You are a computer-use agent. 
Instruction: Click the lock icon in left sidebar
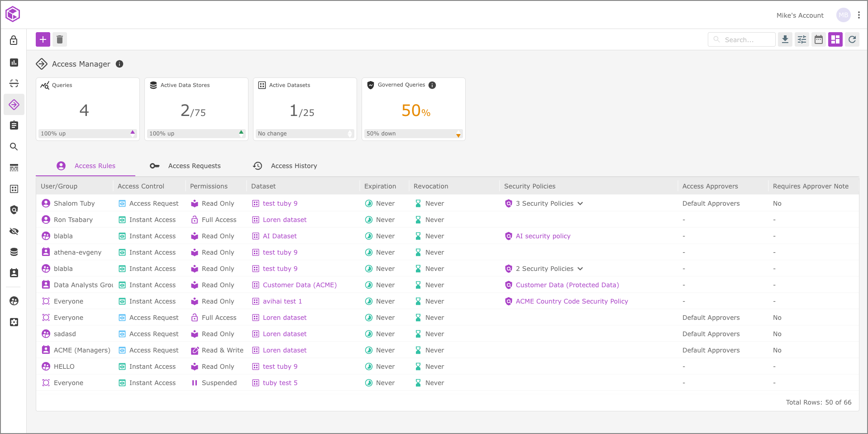pos(14,40)
